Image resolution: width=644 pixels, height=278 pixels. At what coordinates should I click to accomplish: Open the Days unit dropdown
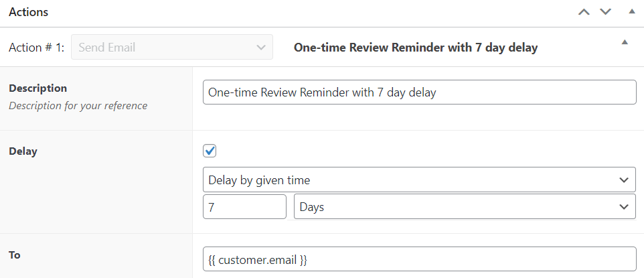[465, 207]
